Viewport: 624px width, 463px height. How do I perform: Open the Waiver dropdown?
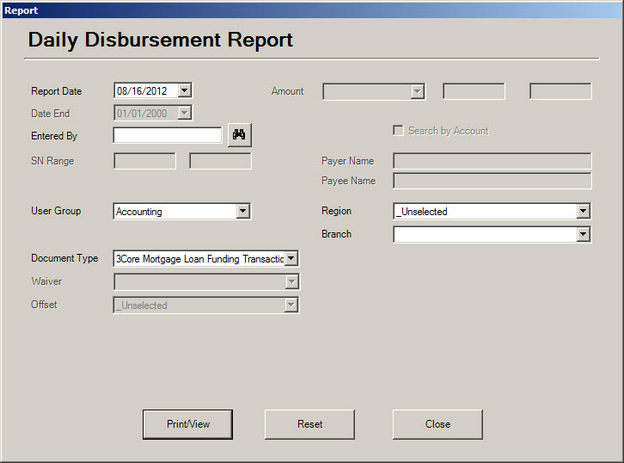291,281
